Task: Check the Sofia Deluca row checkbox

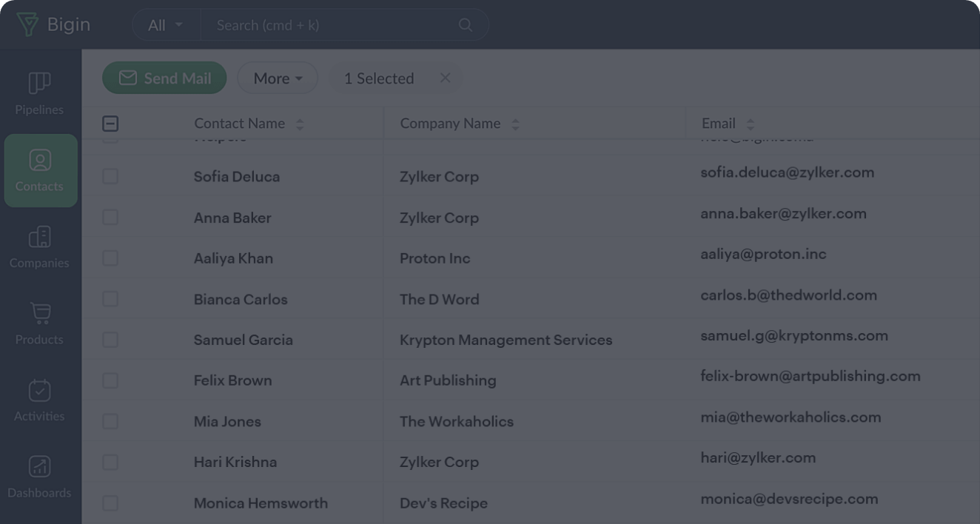Action: tap(110, 176)
